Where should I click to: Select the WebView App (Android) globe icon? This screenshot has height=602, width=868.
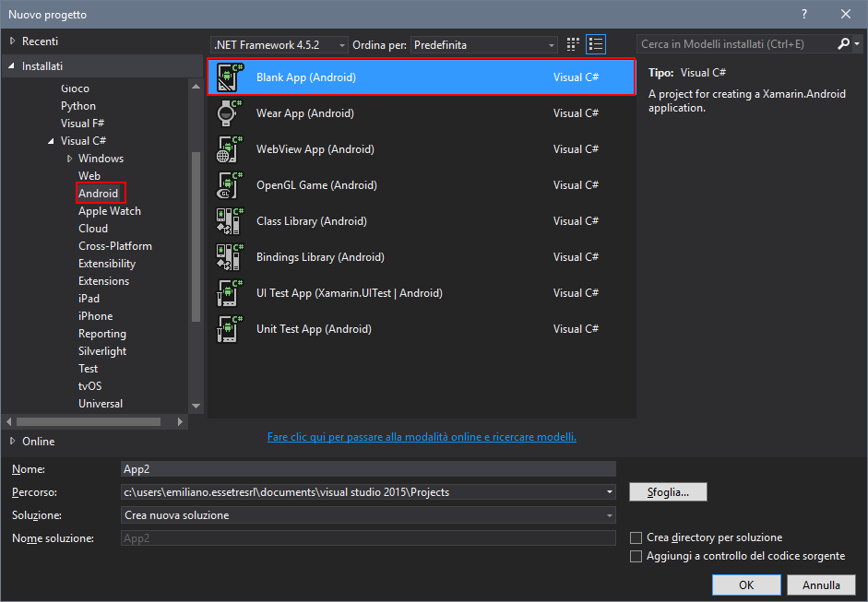pos(230,149)
